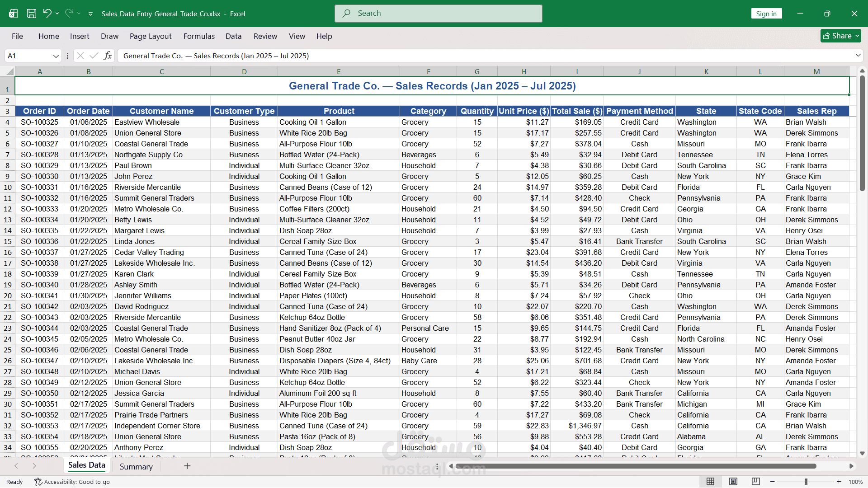Open the Review ribbon tab
This screenshot has height=488, width=868.
[265, 36]
